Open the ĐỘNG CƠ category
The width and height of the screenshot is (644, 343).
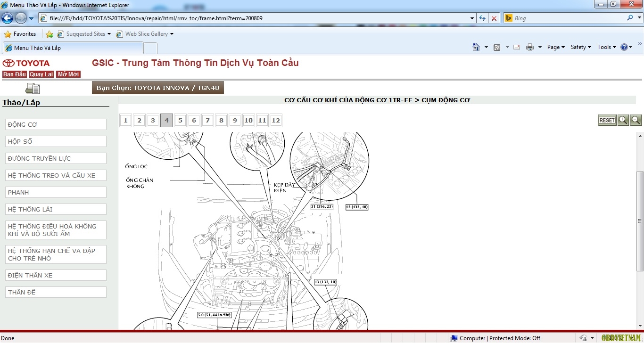(56, 124)
